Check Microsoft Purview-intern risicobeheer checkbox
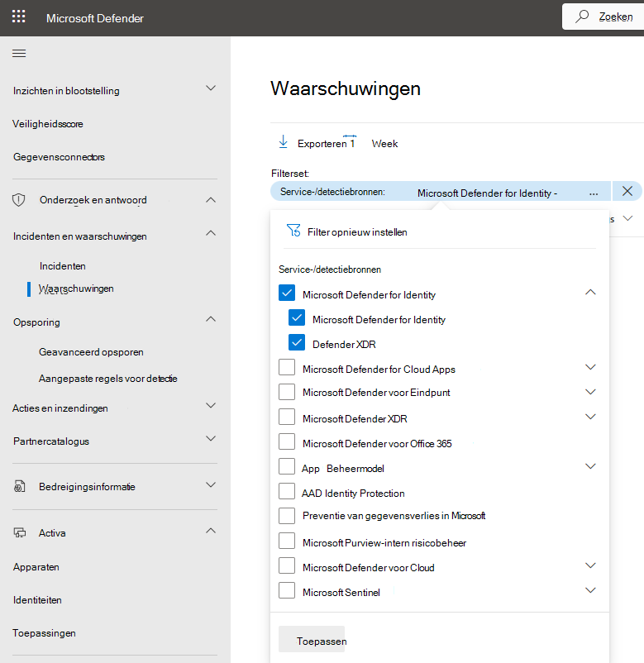 [287, 541]
